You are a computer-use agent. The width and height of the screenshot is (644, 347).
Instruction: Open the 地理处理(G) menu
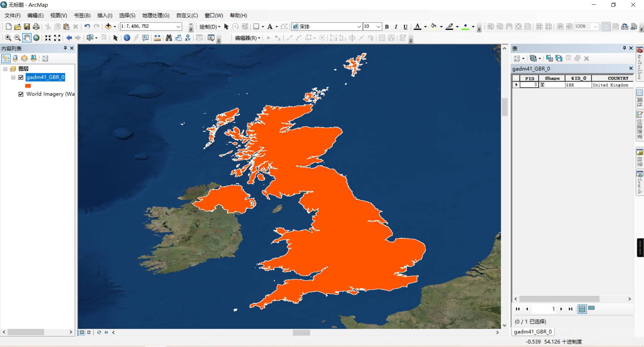coord(156,15)
